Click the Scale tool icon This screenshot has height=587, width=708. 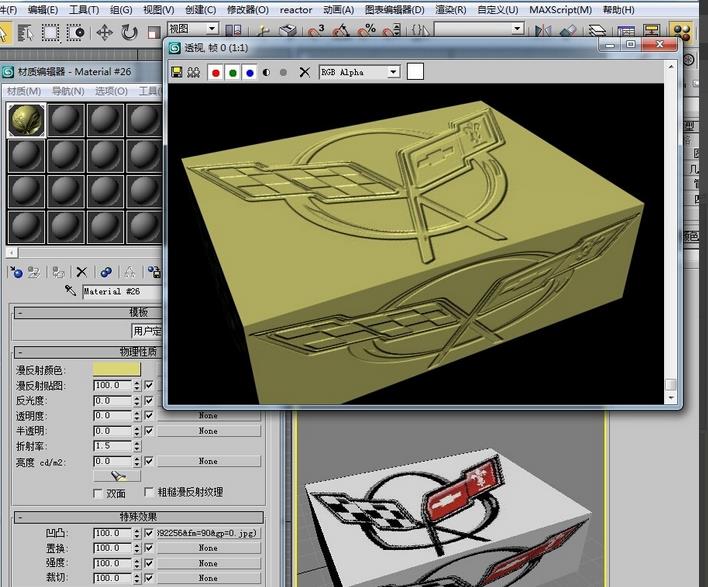tap(154, 33)
